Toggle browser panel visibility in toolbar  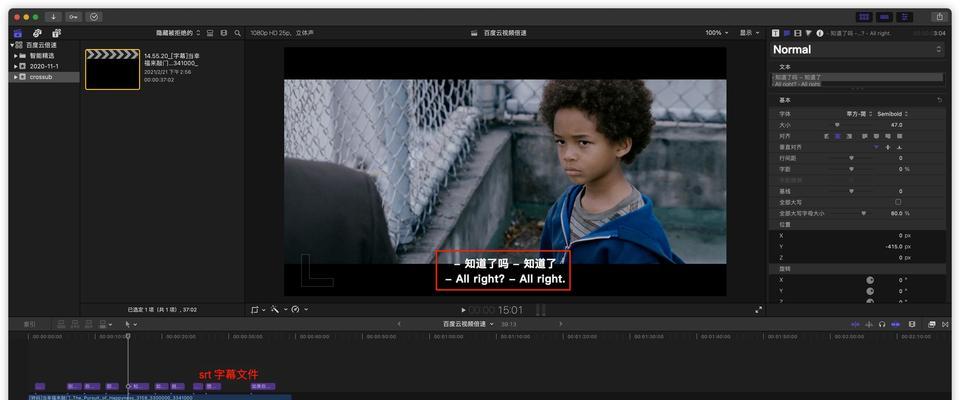(864, 17)
